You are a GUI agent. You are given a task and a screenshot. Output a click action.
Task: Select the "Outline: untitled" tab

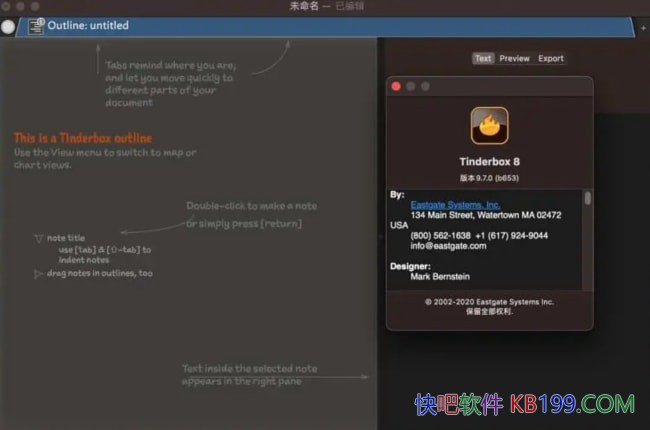coord(88,26)
